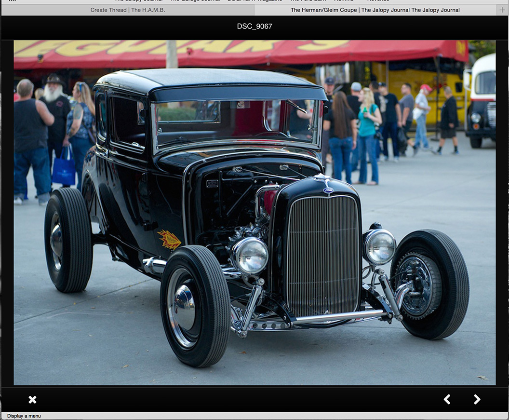Open a new browser tab with plus

coord(502,10)
